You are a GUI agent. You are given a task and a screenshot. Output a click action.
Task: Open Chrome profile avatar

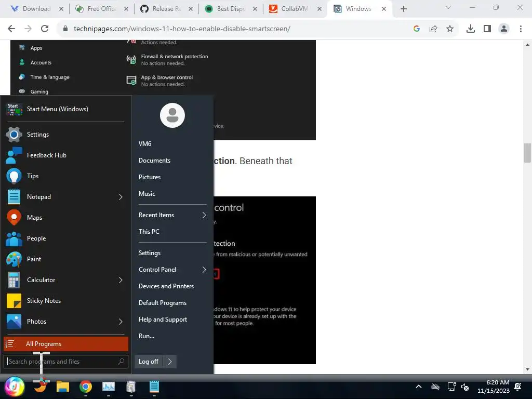tap(504, 29)
